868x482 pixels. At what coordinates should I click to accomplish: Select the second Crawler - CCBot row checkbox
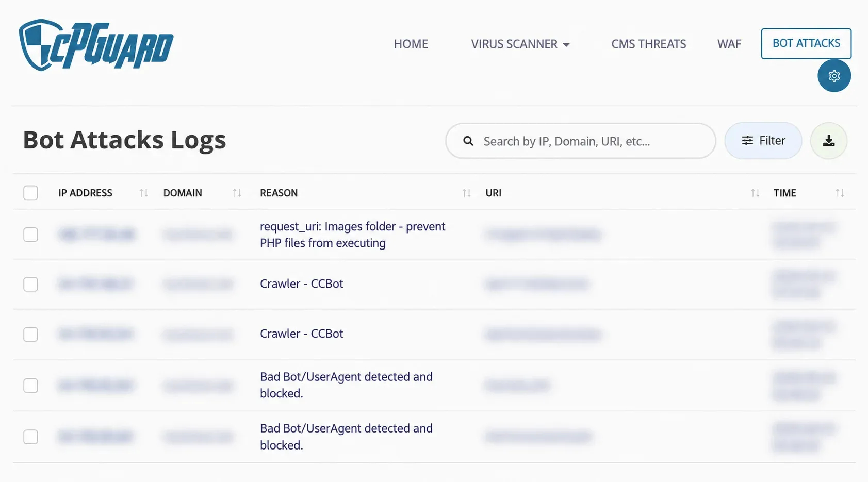[x=31, y=334]
